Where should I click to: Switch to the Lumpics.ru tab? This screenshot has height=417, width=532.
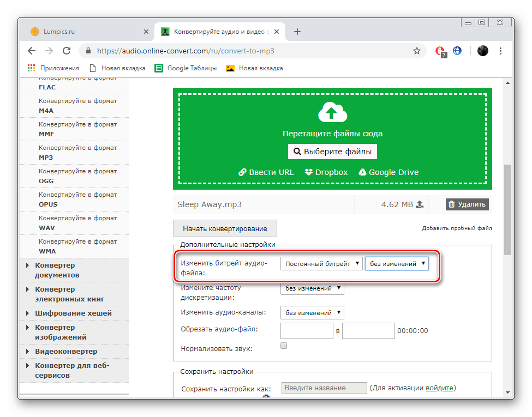click(x=89, y=32)
